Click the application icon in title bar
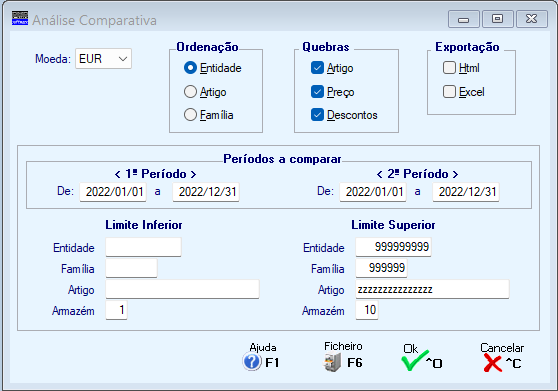The width and height of the screenshot is (558, 391). pos(20,18)
